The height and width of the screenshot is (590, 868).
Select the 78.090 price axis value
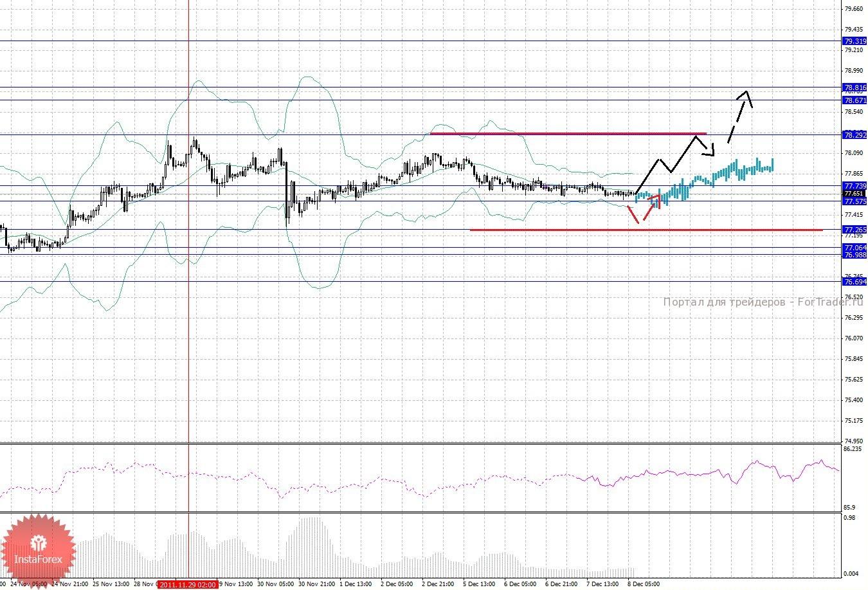[x=854, y=153]
